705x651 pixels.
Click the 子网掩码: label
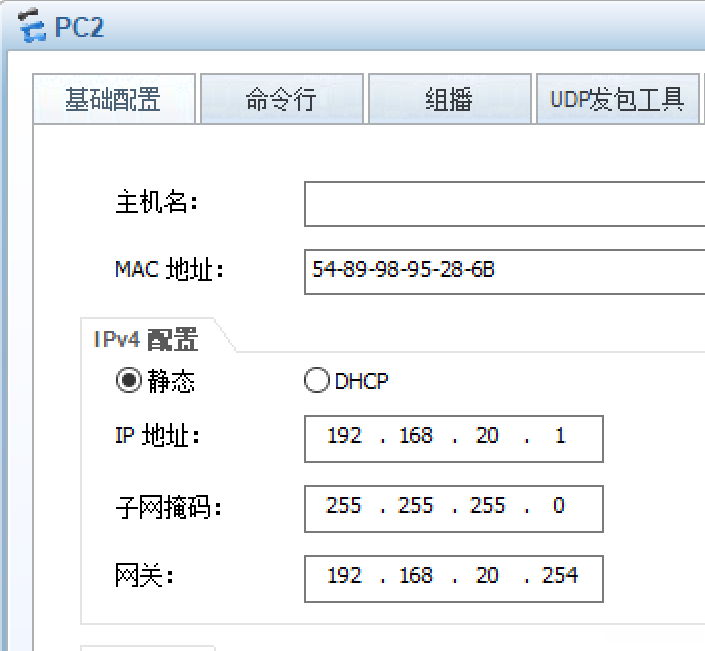[168, 507]
